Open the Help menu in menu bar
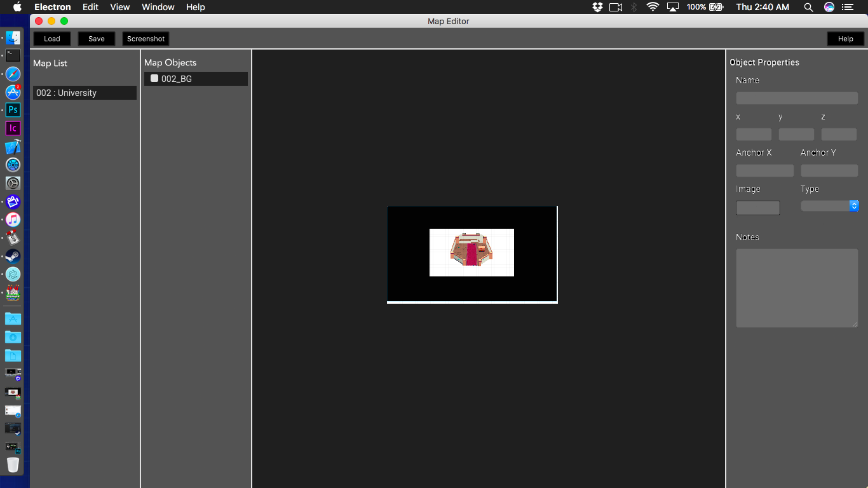This screenshot has height=488, width=868. point(196,7)
